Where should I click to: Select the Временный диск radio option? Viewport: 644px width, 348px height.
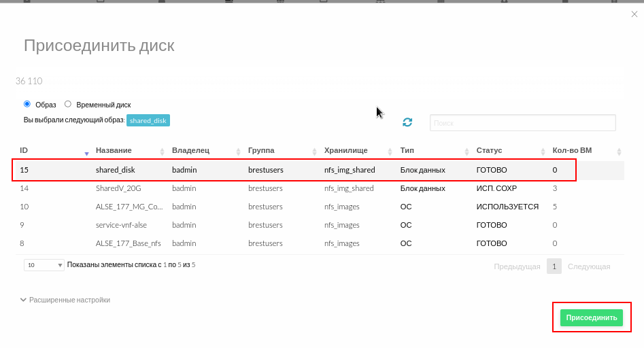(x=68, y=104)
